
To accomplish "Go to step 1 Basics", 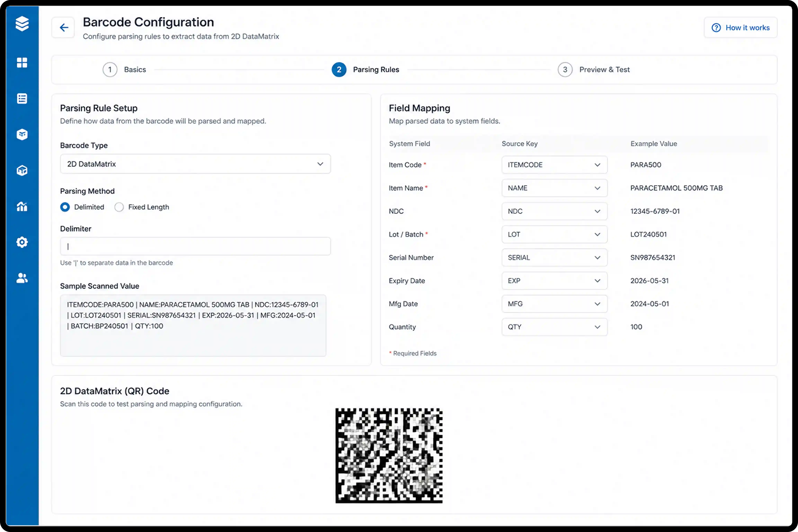I will (x=124, y=70).
